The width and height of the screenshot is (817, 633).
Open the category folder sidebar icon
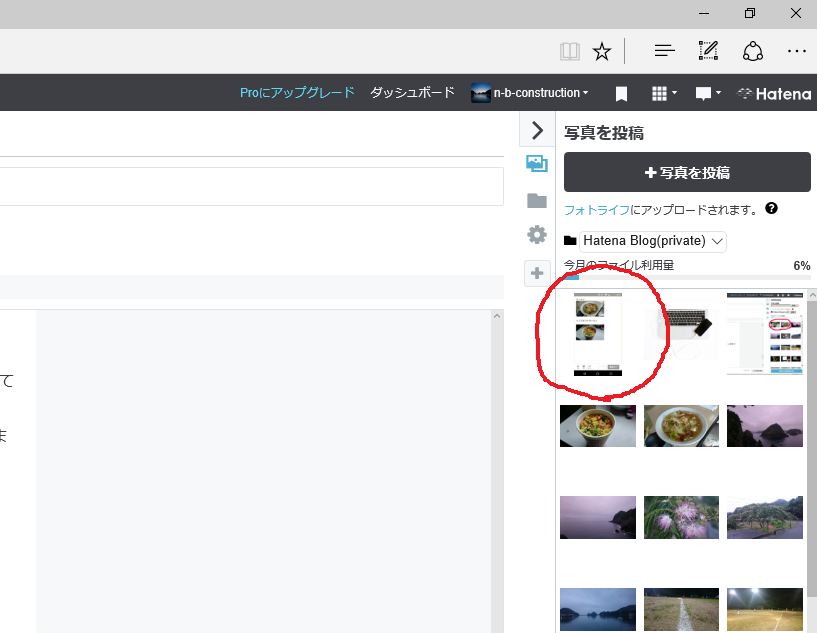(x=537, y=201)
